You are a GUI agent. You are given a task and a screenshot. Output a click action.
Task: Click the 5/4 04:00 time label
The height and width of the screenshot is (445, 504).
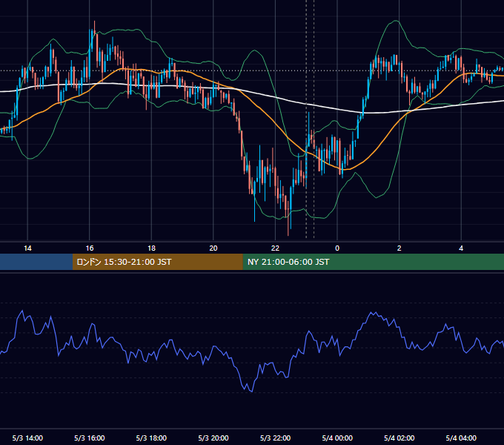[x=461, y=438]
